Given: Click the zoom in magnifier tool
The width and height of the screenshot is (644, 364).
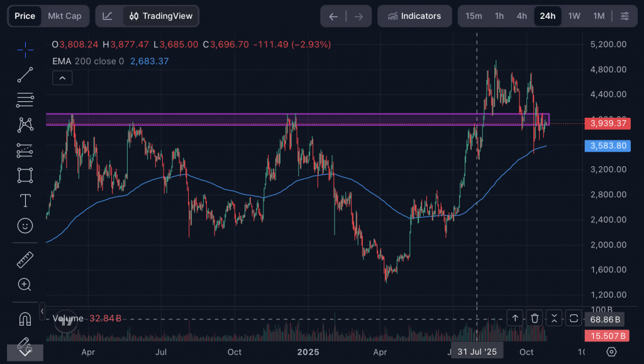Looking at the screenshot, I should (25, 285).
